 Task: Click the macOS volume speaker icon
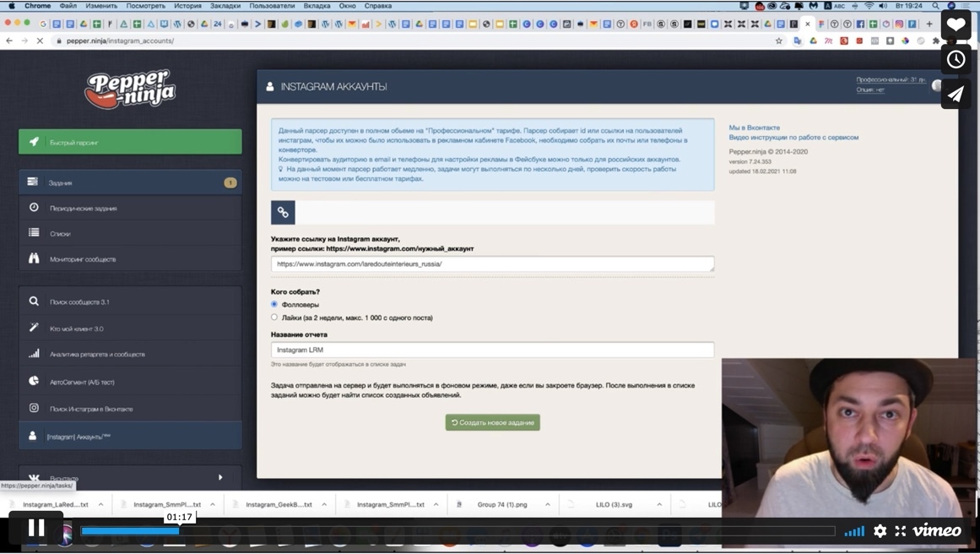click(x=882, y=6)
